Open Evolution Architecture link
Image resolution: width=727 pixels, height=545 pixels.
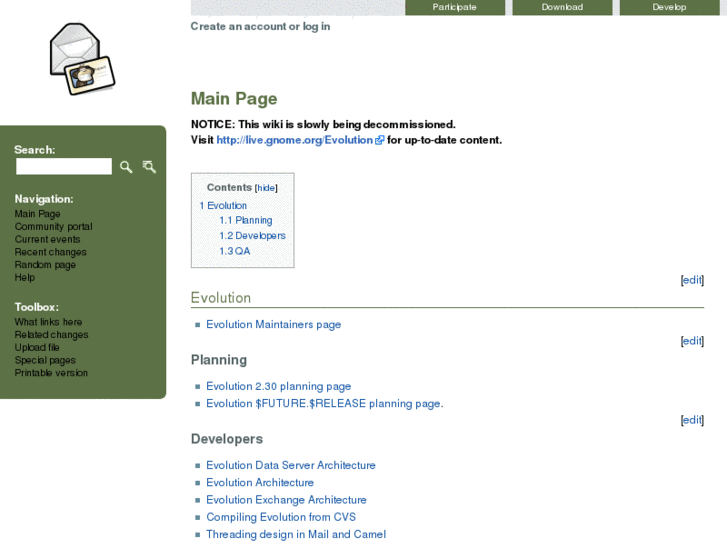point(260,482)
